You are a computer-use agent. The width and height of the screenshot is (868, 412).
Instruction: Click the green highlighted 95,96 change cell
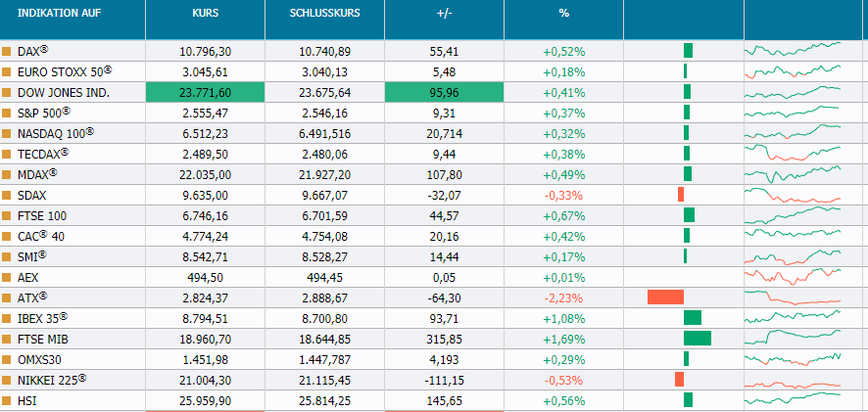(444, 92)
